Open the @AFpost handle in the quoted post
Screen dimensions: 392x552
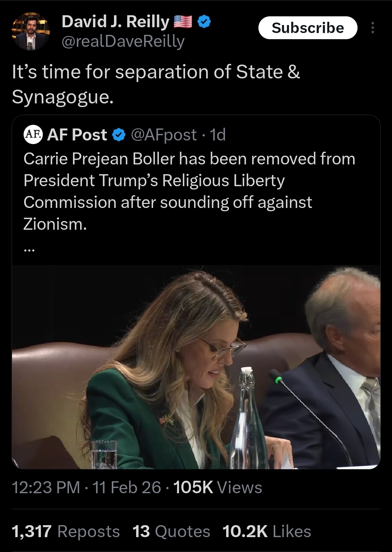(x=163, y=135)
